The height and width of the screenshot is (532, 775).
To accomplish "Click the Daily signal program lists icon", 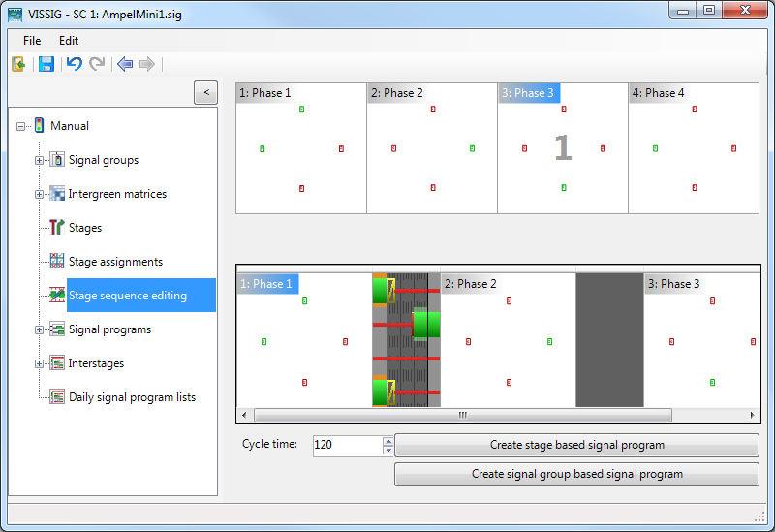I will point(57,397).
